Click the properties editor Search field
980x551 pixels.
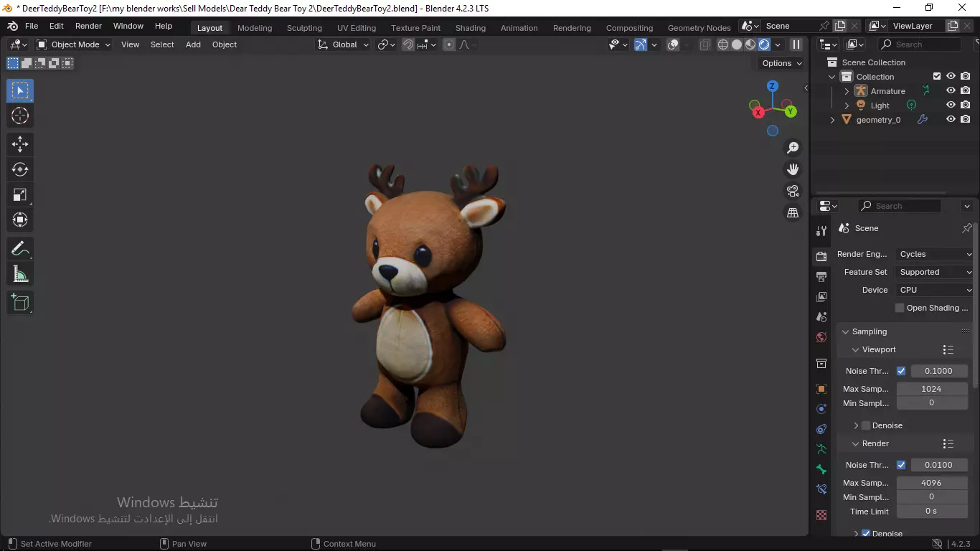(x=900, y=206)
